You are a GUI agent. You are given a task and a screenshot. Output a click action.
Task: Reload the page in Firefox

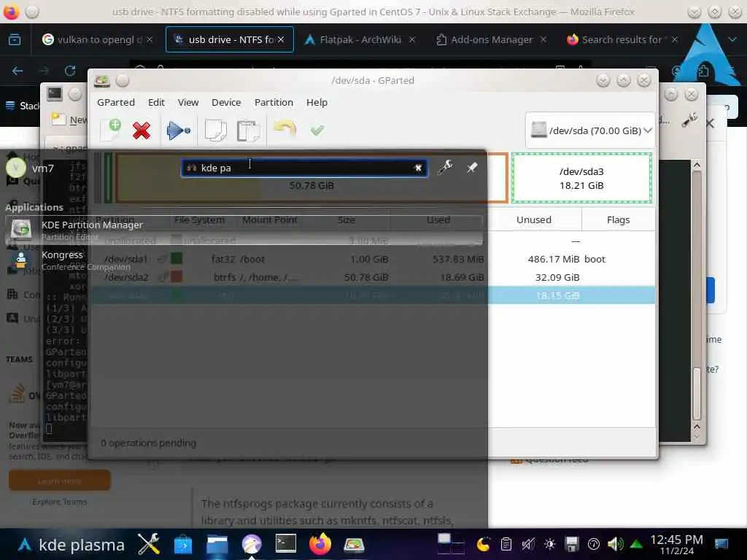click(x=70, y=71)
